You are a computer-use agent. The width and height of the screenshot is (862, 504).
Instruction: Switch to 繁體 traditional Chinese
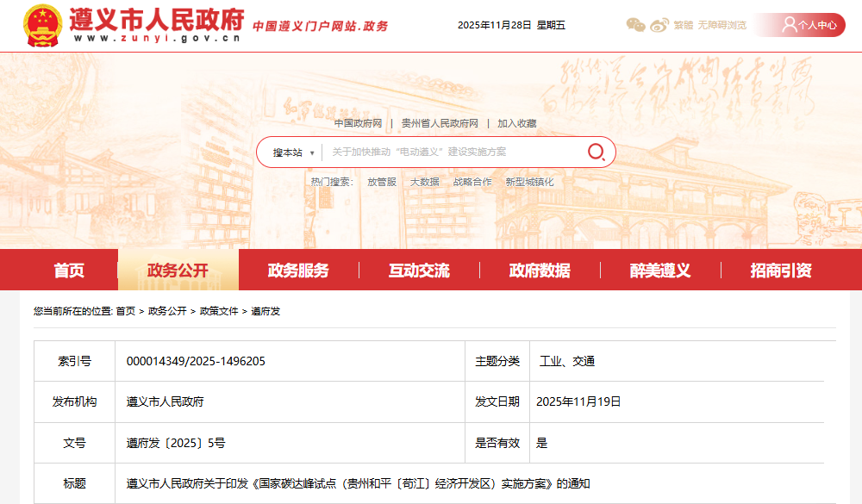[x=683, y=25]
